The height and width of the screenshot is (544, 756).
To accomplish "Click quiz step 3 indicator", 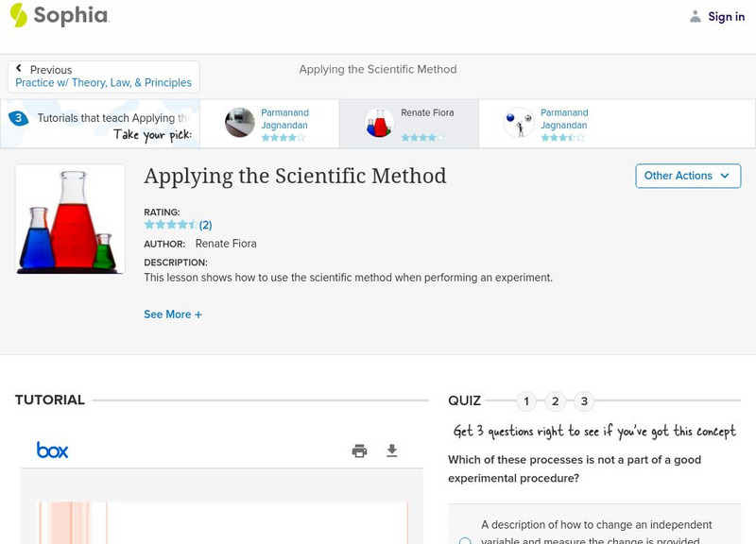I will coord(585,400).
